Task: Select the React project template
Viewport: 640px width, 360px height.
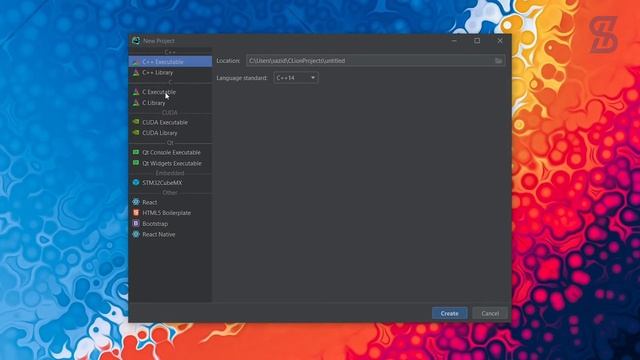Action: 170,202
